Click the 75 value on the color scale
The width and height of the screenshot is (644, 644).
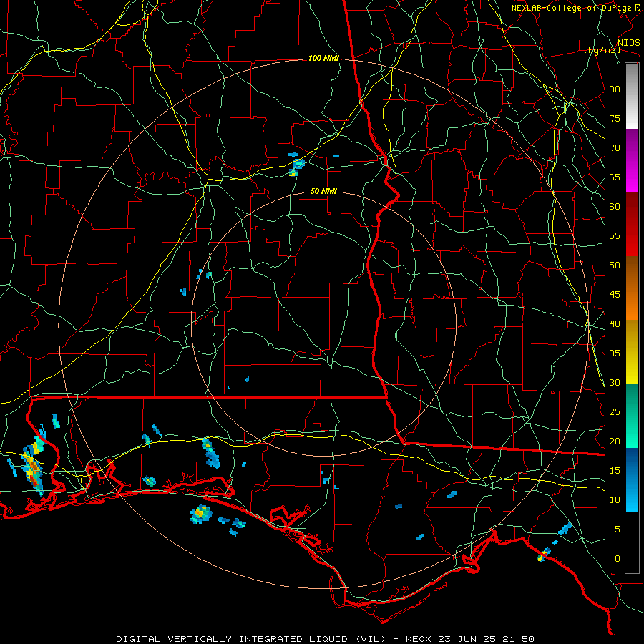point(615,118)
